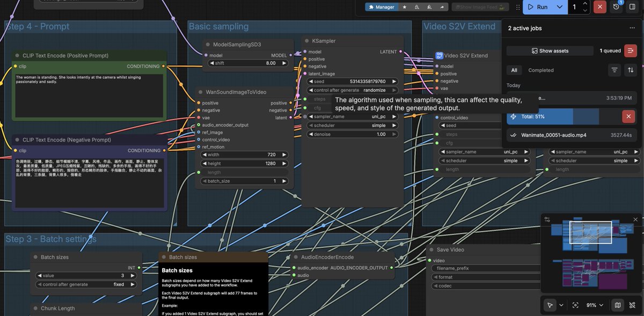
Task: Increase the ModelSamplingSD3 shift value with right arrow
Action: pyautogui.click(x=284, y=63)
